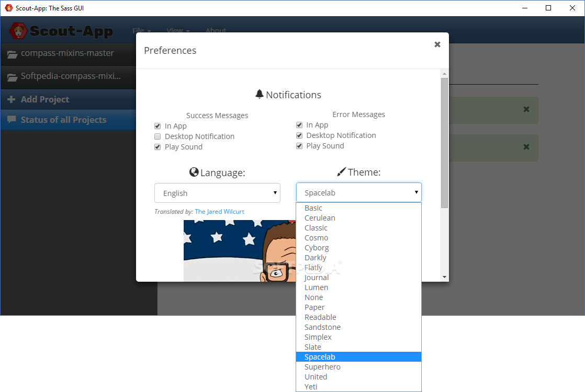Select the Journal theme option

(358, 278)
